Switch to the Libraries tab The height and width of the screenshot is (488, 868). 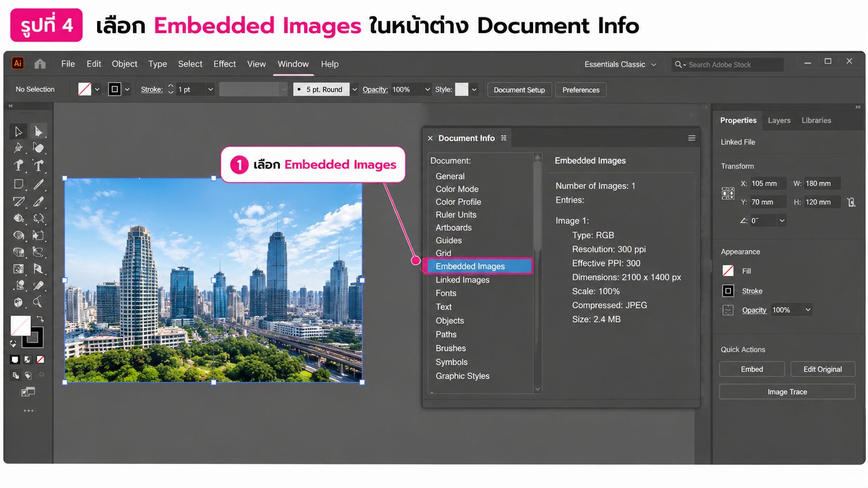tap(816, 120)
